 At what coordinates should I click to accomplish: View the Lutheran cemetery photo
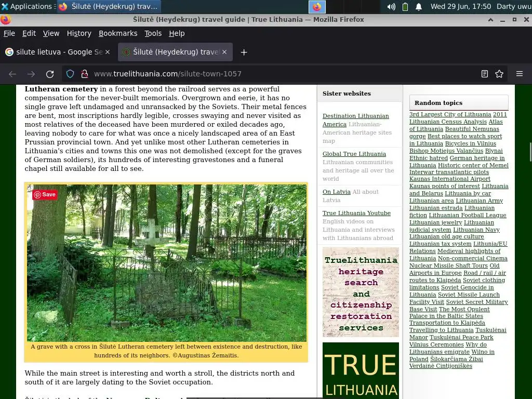167,263
